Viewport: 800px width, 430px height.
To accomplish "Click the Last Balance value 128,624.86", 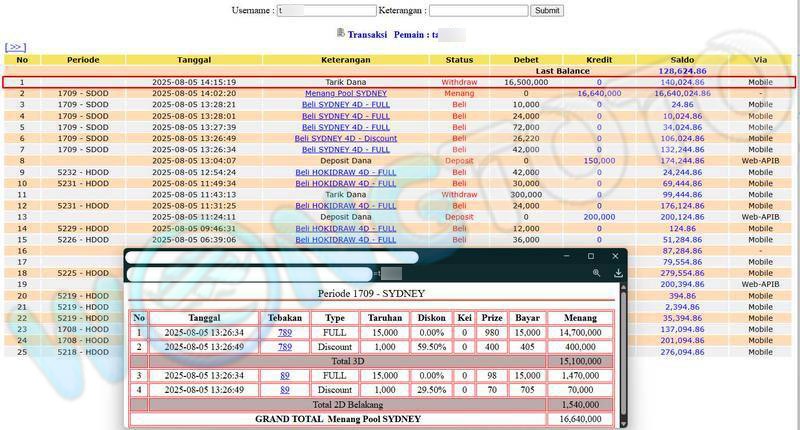I will click(682, 71).
